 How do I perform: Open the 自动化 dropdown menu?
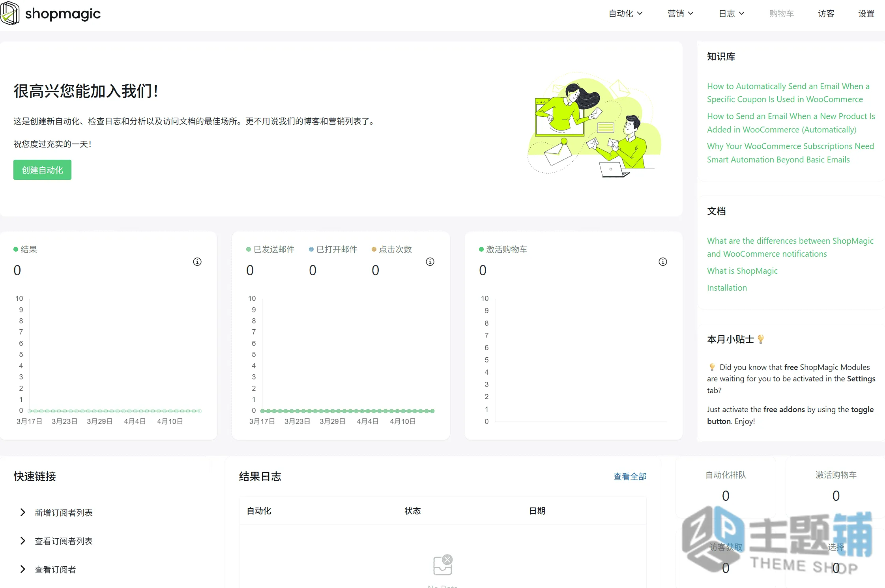(626, 13)
